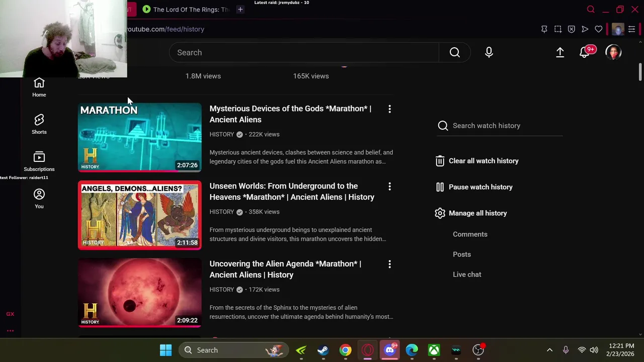Add page to bookmarks with heart icon
Viewport: 644px width, 362px height.
[x=599, y=29]
